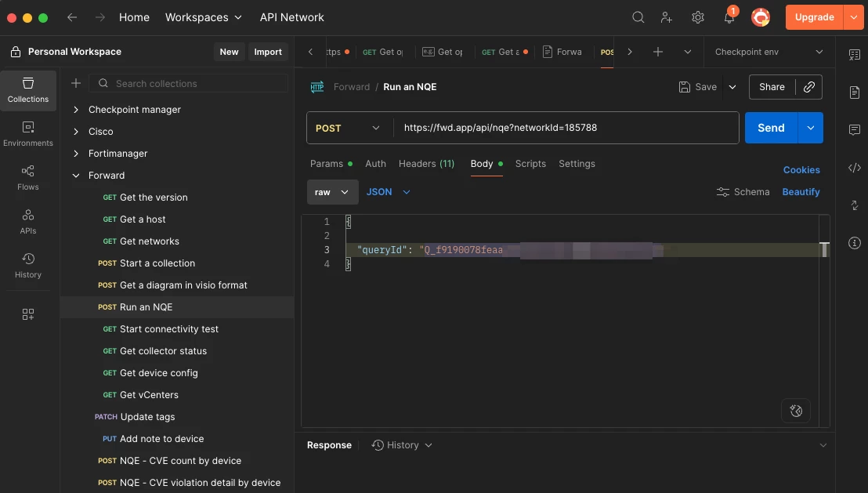Click the New button
Screen dimensions: 868x493
tap(229, 52)
